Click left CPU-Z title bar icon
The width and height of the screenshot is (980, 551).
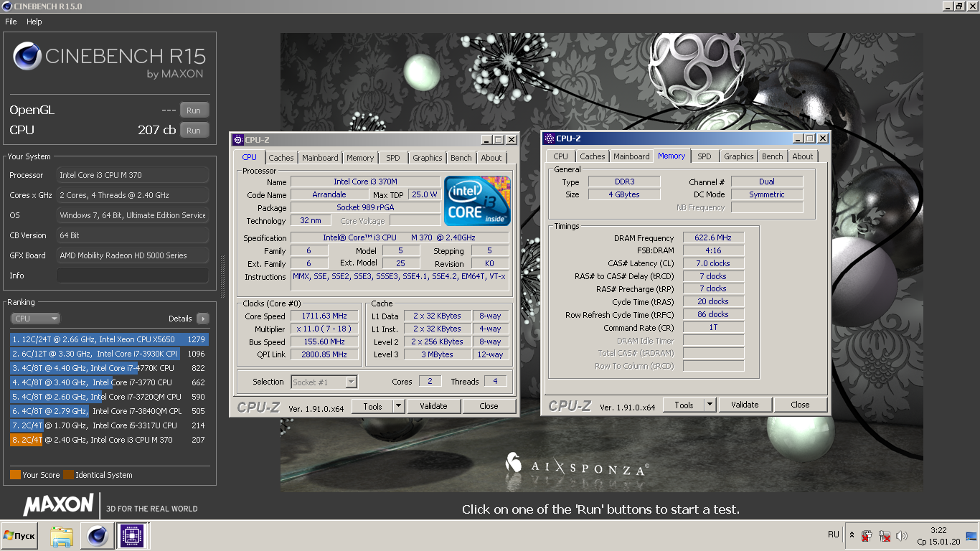237,140
